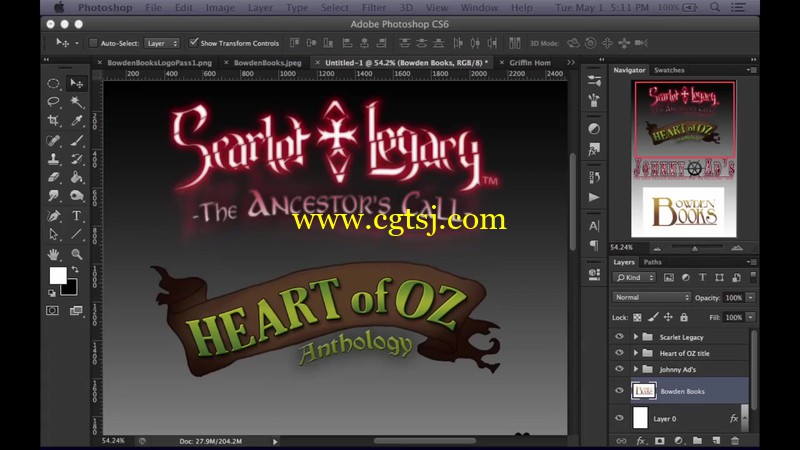Expand the Heart of OZ title group
Screen dimensions: 800x450
(x=636, y=353)
